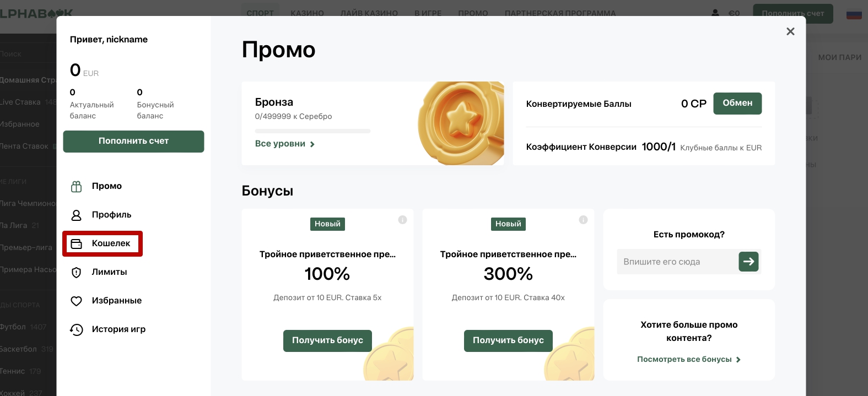Click Ла Лига in background leagues list
This screenshot has width=868, height=396.
point(14,225)
